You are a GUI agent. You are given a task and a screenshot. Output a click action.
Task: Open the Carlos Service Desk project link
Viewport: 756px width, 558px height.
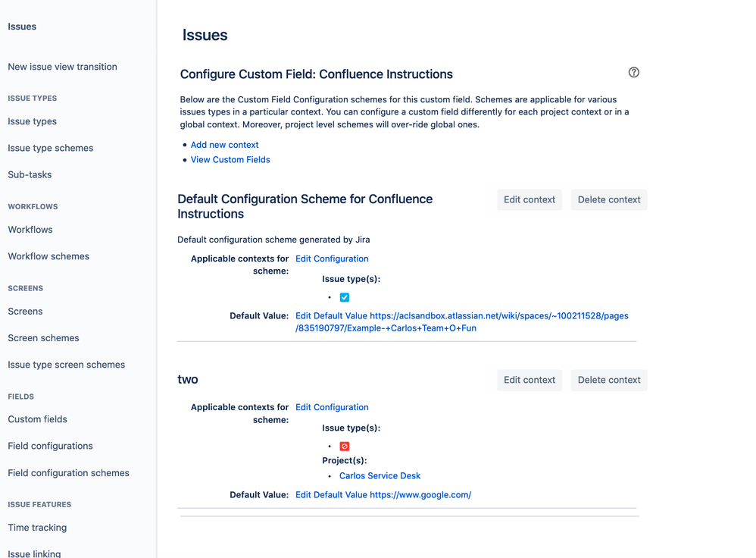[380, 476]
